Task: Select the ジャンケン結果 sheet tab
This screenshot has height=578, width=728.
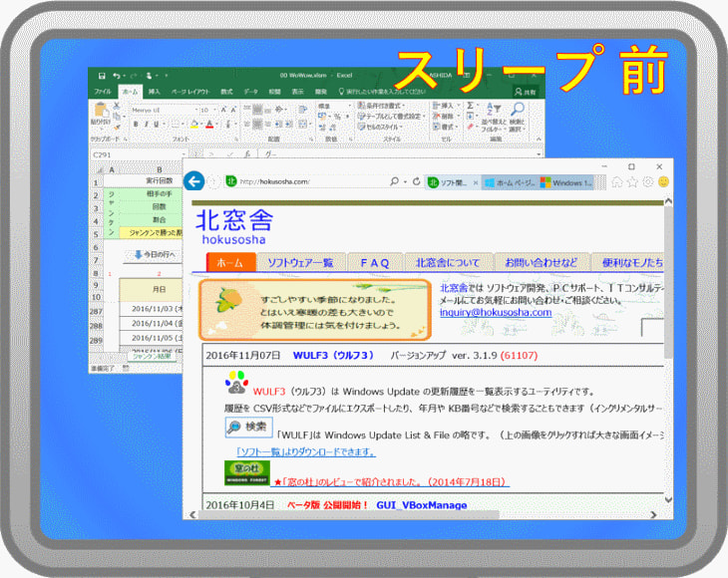Action: tap(152, 356)
